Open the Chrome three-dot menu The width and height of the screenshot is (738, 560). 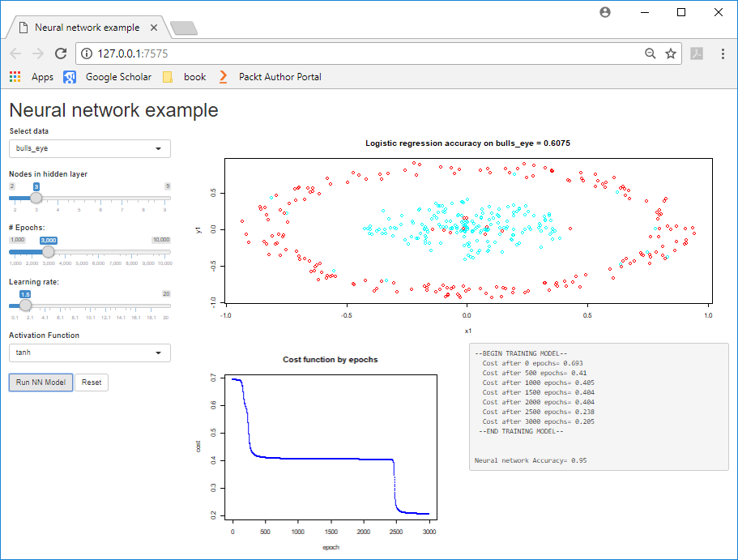(x=720, y=53)
